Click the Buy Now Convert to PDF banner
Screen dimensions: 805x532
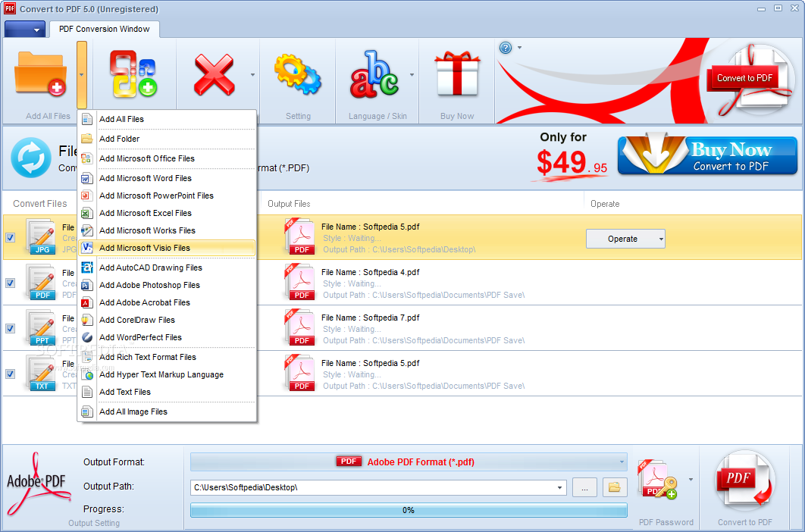pyautogui.click(x=707, y=155)
